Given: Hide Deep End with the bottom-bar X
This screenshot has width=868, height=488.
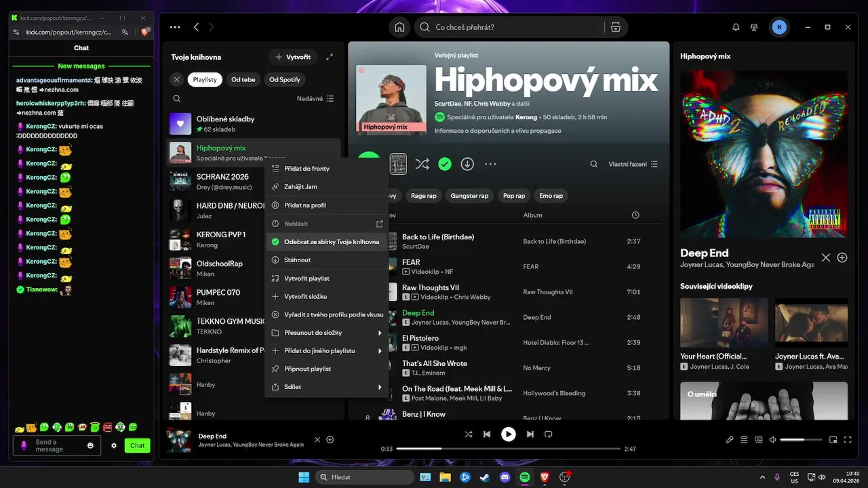Looking at the screenshot, I should 317,440.
